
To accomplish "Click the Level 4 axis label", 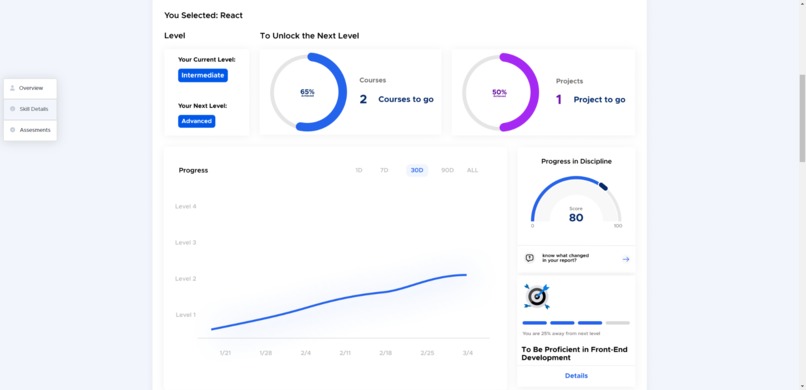I will (x=186, y=207).
